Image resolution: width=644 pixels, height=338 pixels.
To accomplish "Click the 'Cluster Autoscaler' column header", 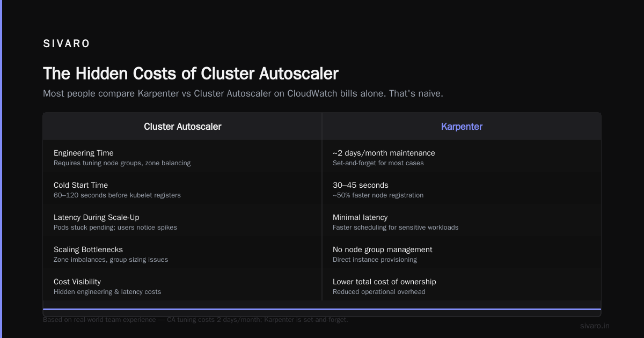I will [182, 127].
